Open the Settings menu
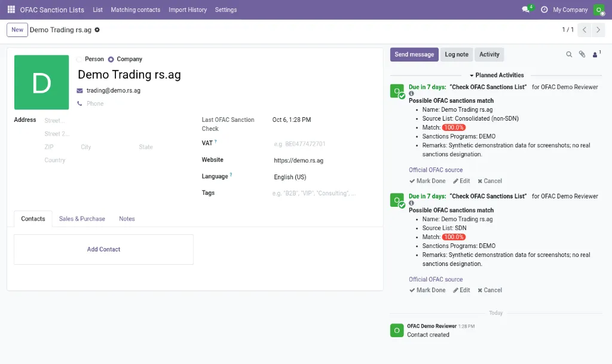Image resolution: width=612 pixels, height=364 pixels. point(226,10)
